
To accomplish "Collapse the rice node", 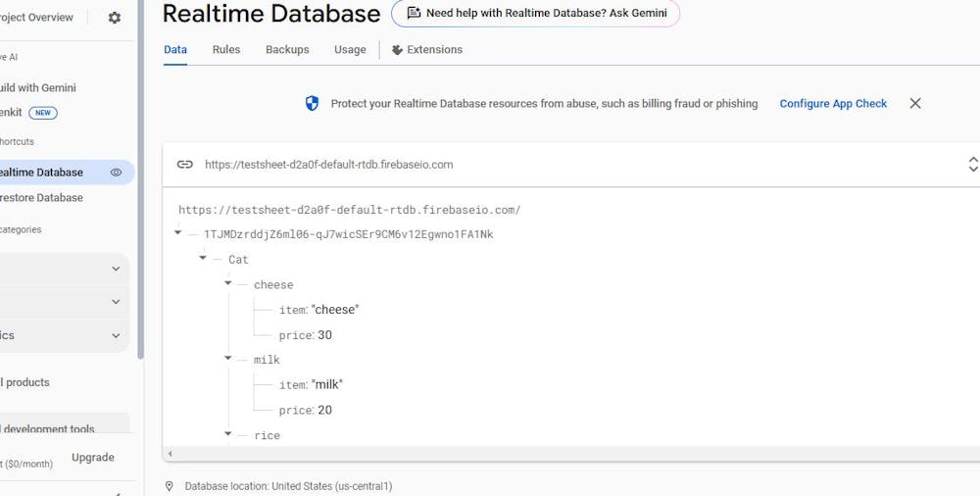I will [228, 434].
